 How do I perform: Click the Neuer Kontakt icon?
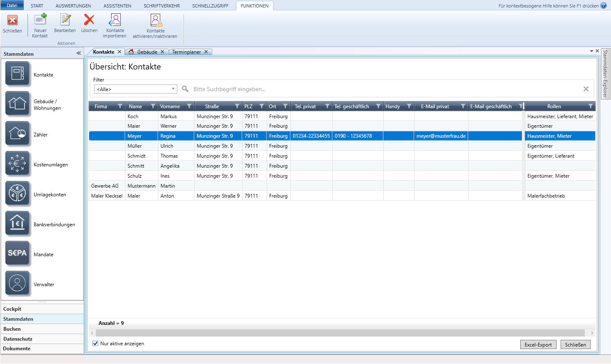pyautogui.click(x=40, y=20)
